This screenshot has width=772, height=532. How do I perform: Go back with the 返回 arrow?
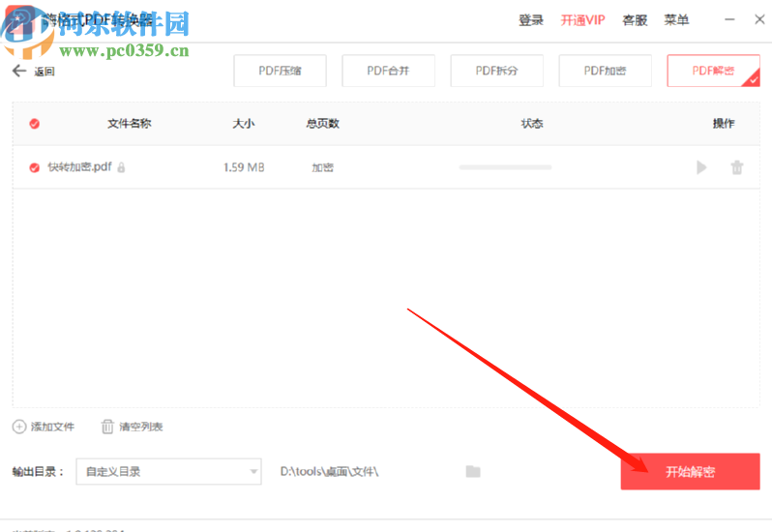(x=19, y=71)
